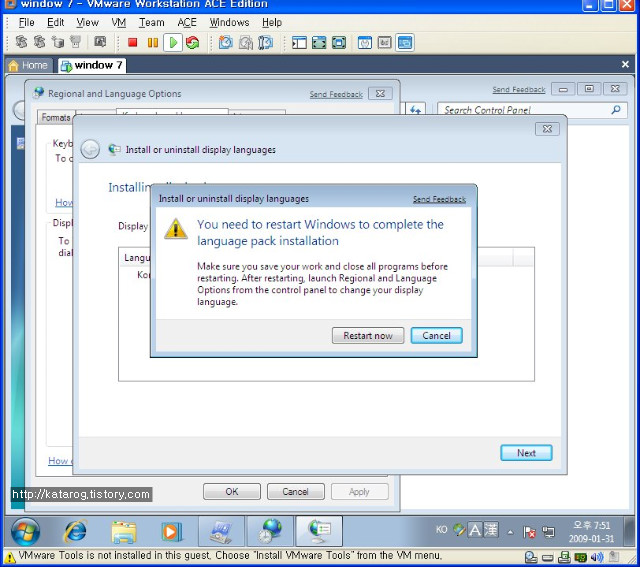Click the orange Suspend button
This screenshot has width=640, height=567.
[153, 42]
